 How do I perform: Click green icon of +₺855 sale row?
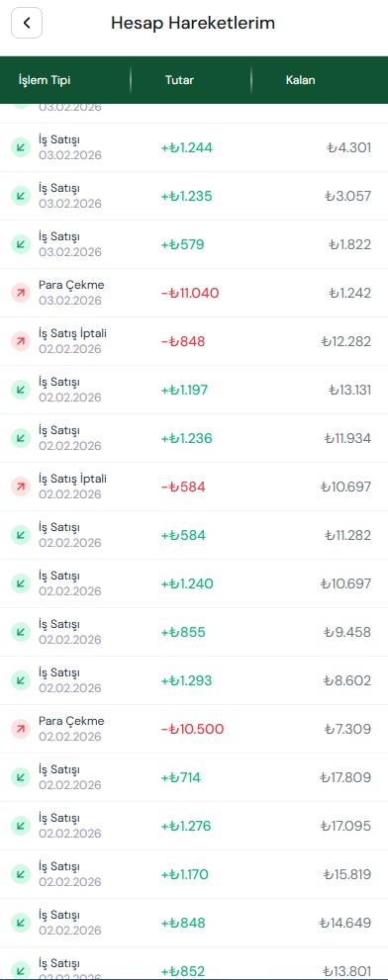pos(21,632)
